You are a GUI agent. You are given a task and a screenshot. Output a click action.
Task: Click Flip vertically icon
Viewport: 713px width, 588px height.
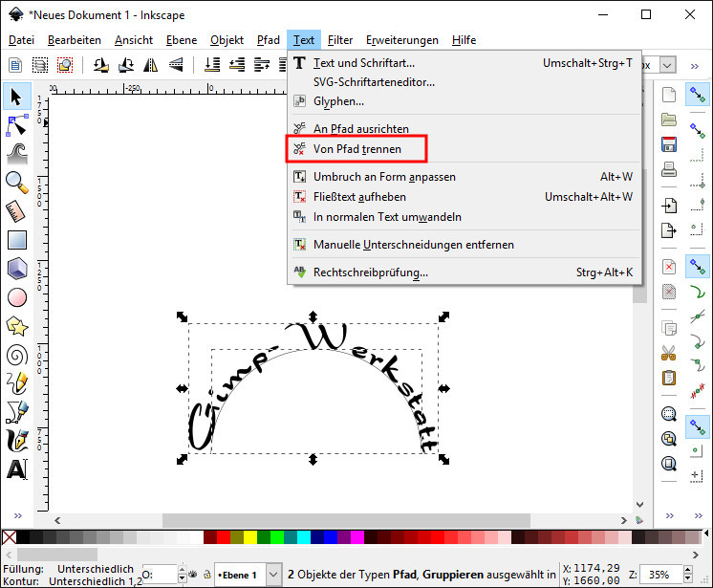176,65
